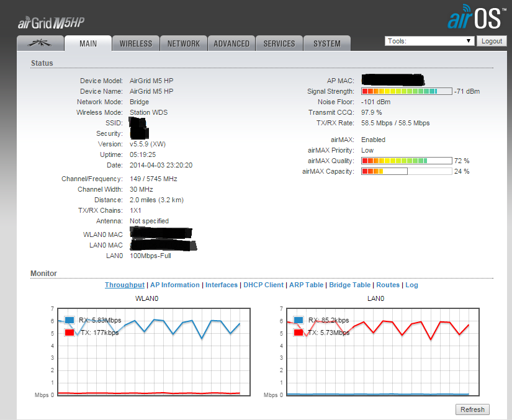Click the airMAX status "Enabled"
Viewport: 512px width, 420px height.
pyautogui.click(x=373, y=140)
